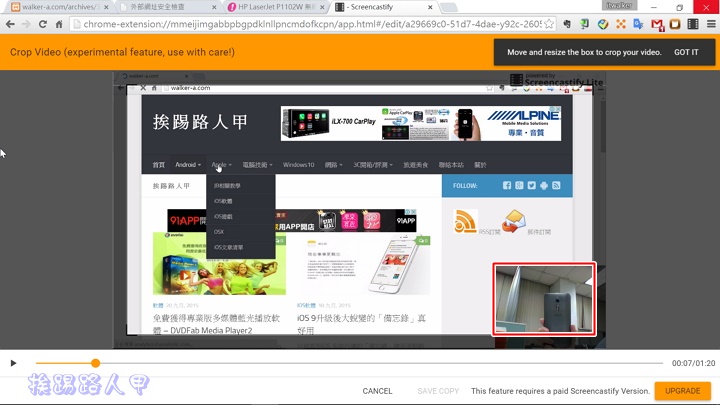
Task: Click the browser forward arrow
Action: click(x=26, y=24)
